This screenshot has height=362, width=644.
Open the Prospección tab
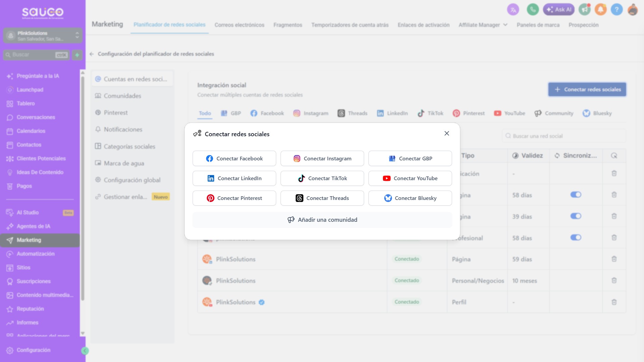click(x=584, y=25)
